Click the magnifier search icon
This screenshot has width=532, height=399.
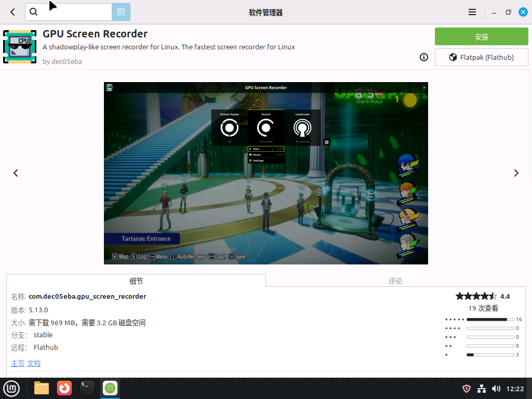[x=33, y=12]
